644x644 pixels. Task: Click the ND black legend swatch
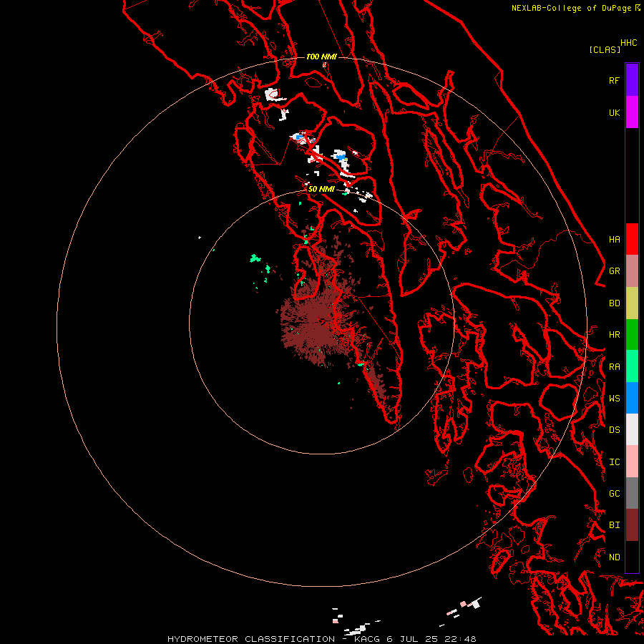[x=632, y=557]
